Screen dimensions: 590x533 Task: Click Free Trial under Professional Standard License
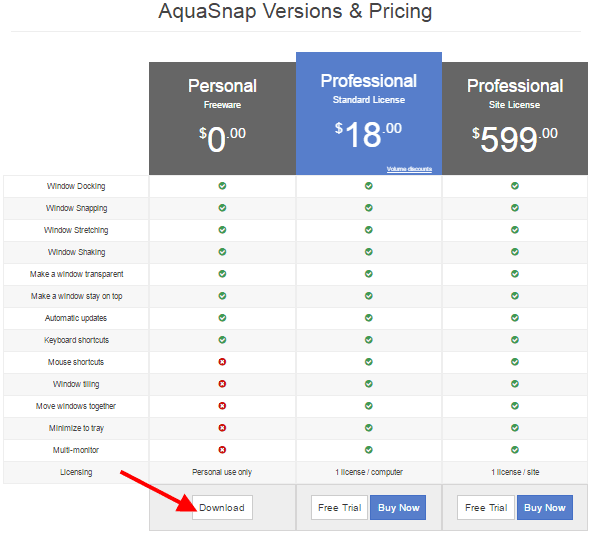pos(339,507)
